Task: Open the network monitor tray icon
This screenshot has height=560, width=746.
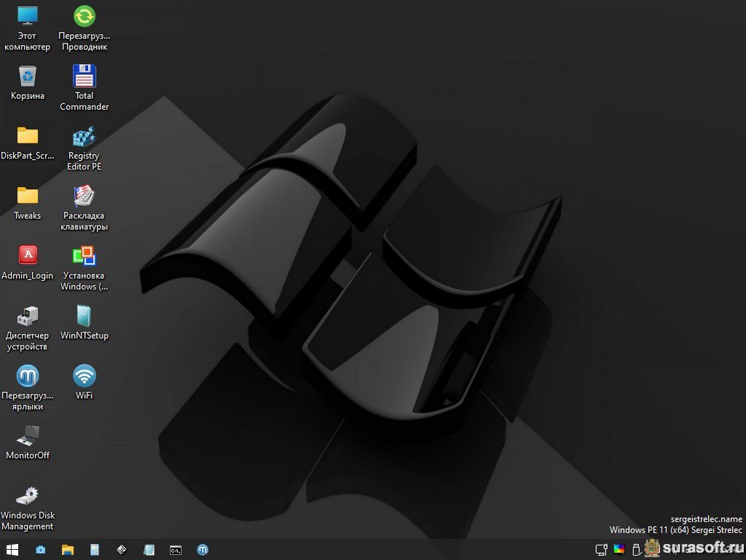Action: coord(601,550)
